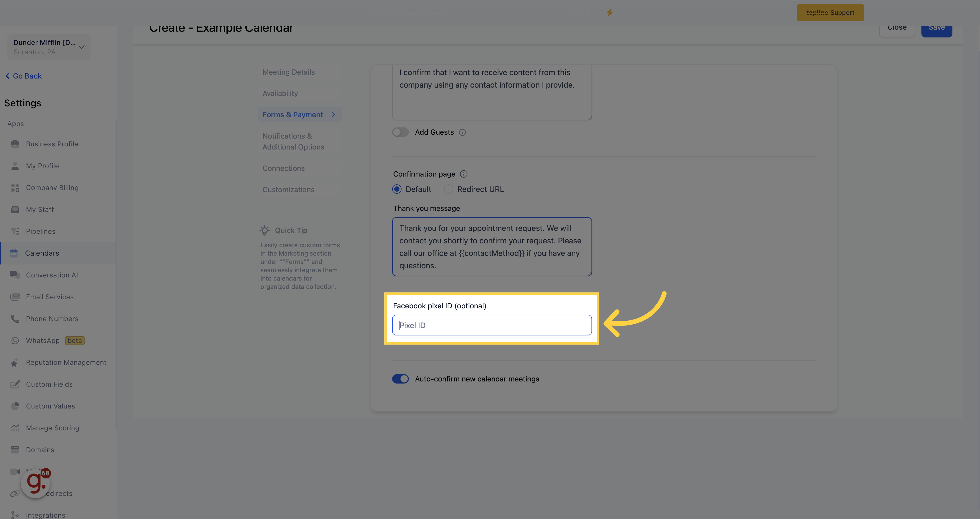
Task: Click the Go Back link
Action: click(x=24, y=76)
